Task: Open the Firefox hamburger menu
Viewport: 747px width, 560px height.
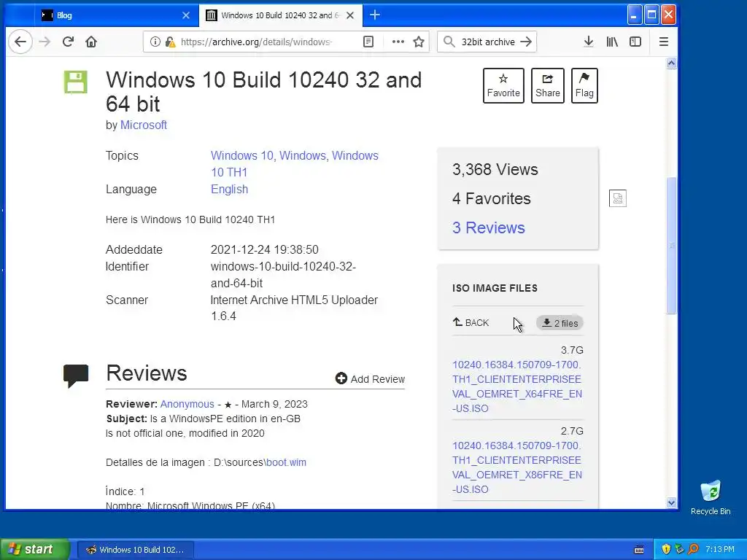Action: (x=664, y=42)
